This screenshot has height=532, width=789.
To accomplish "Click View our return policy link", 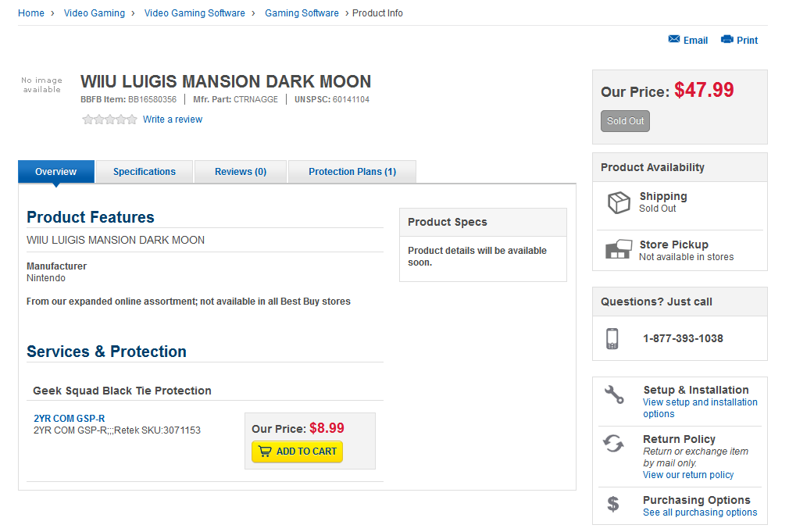I will [x=688, y=475].
